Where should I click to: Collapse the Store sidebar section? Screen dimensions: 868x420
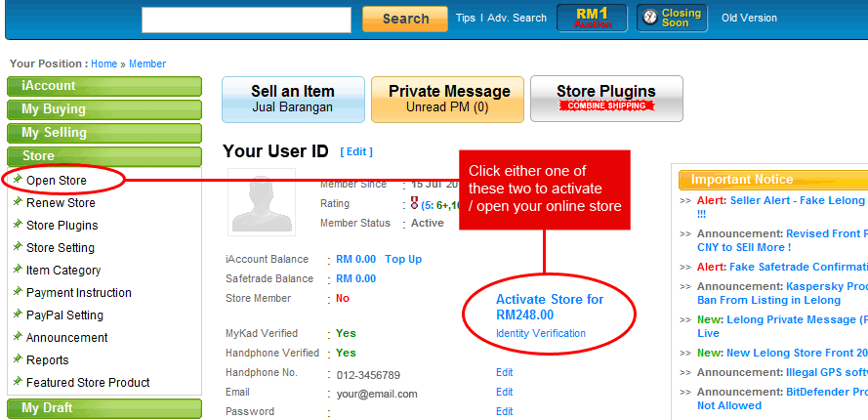[x=103, y=156]
